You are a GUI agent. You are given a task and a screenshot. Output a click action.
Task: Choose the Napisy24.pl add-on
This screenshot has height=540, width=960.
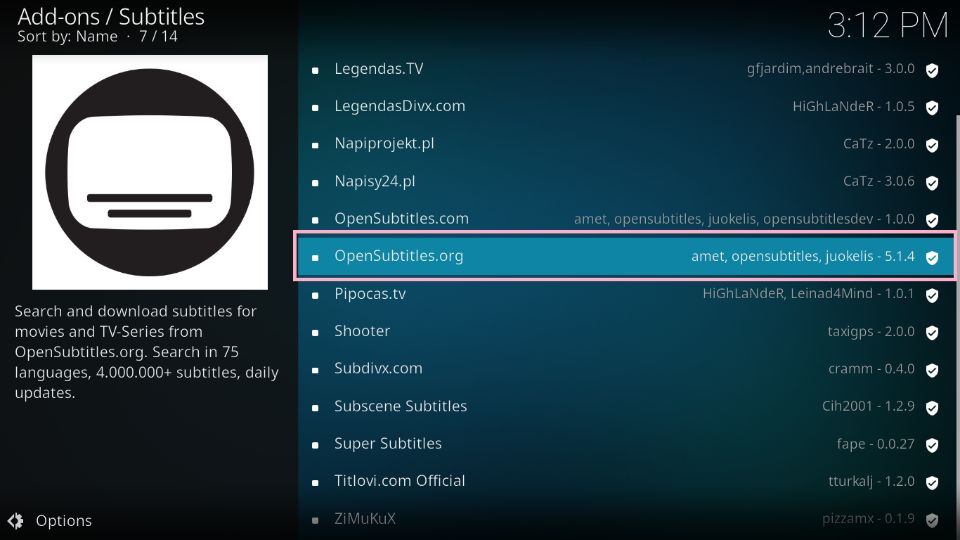coord(626,181)
